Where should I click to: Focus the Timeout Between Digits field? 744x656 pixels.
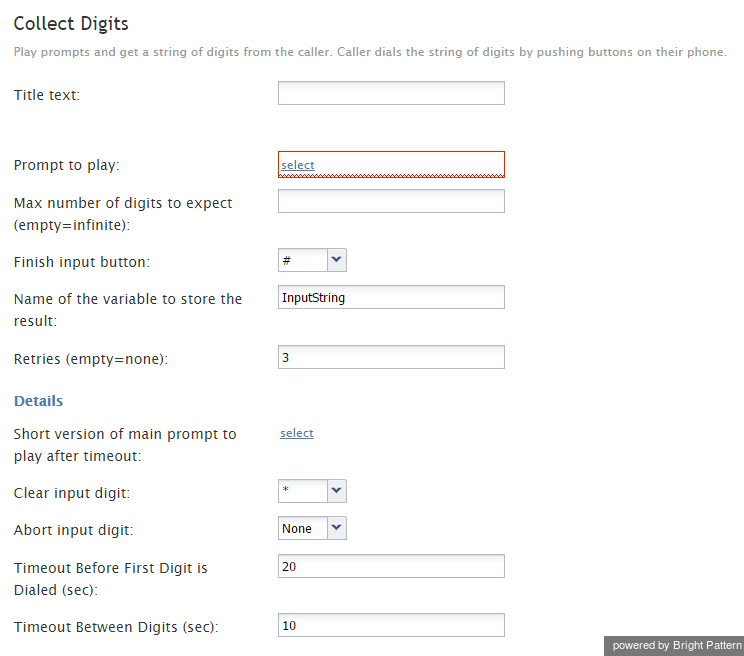click(391, 625)
